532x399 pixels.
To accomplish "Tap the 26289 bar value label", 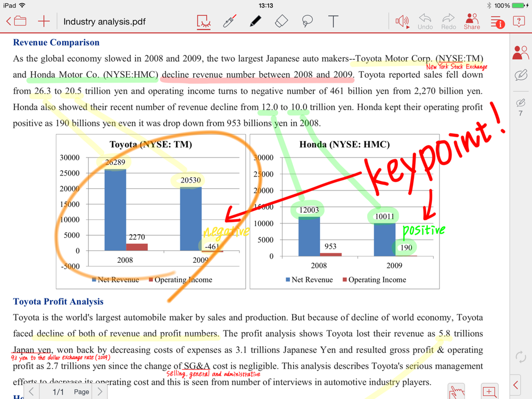I will point(115,162).
